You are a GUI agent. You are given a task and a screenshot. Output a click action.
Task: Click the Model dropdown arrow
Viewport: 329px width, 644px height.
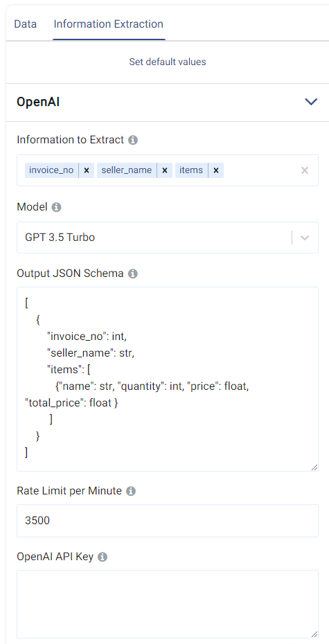click(304, 238)
